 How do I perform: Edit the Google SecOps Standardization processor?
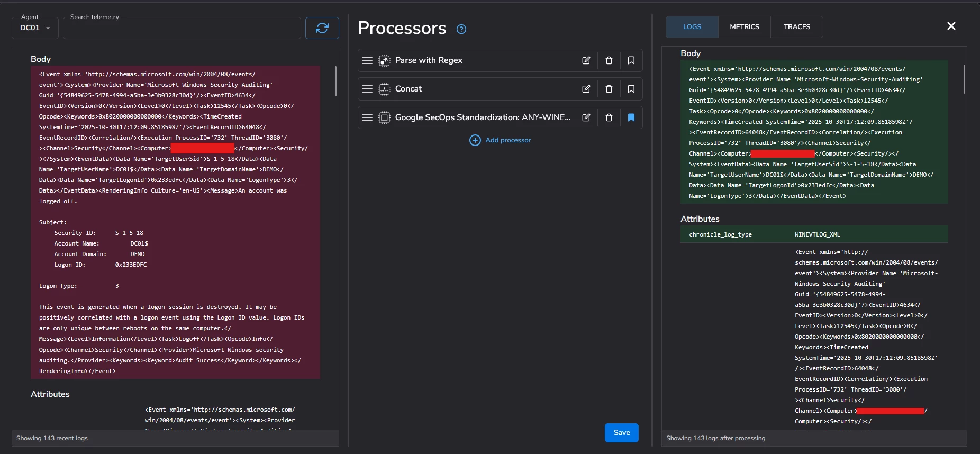586,117
